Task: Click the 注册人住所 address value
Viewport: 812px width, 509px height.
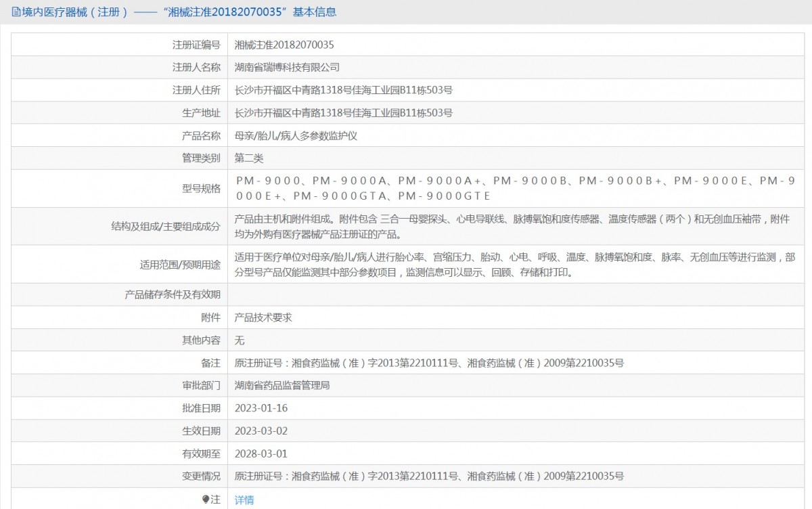Action: tap(343, 90)
